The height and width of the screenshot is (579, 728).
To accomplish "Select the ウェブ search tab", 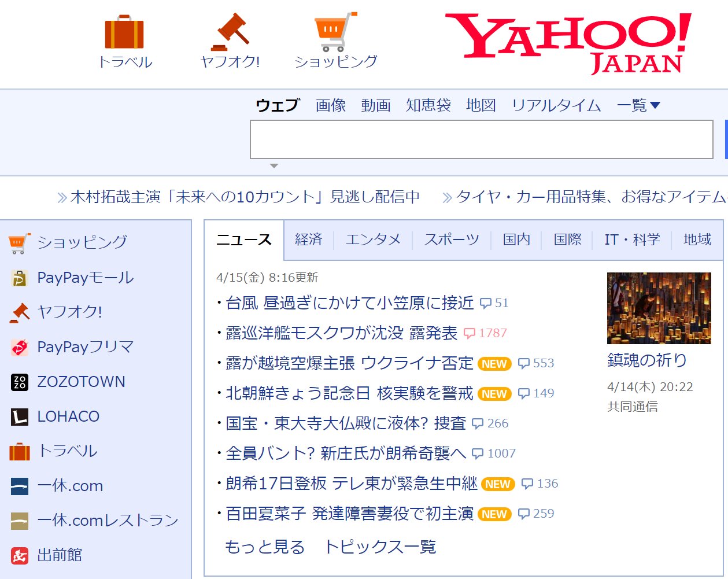I will 278,105.
